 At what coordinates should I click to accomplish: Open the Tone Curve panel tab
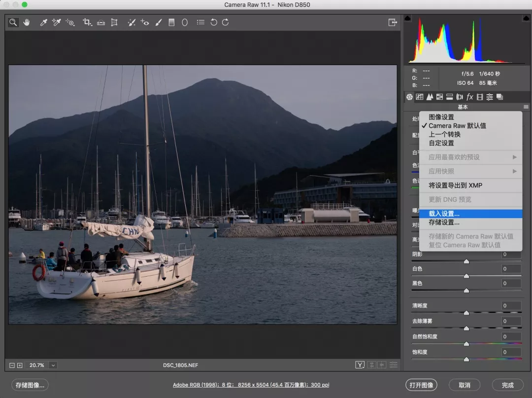tap(419, 97)
